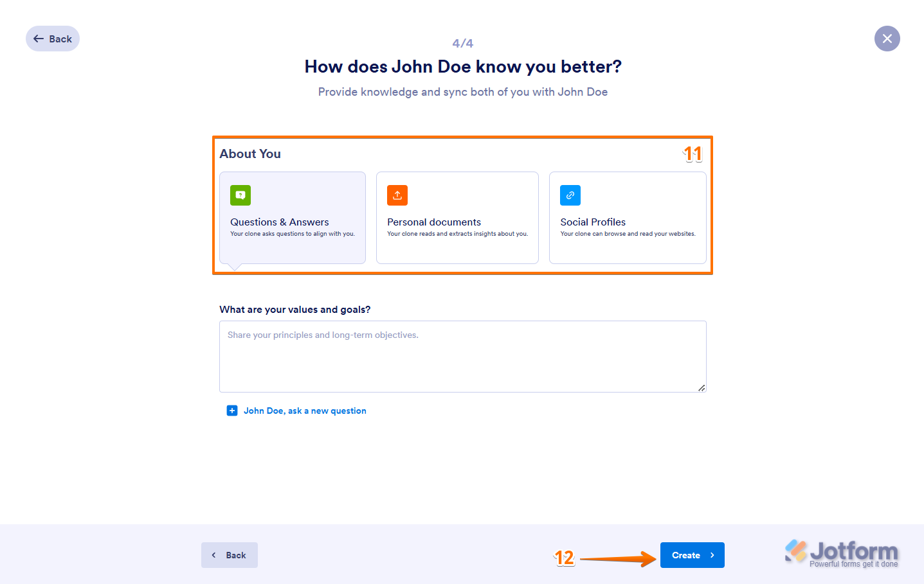Click the left arrow icon in top Back pill
Screen dimensions: 924x584
pos(39,39)
